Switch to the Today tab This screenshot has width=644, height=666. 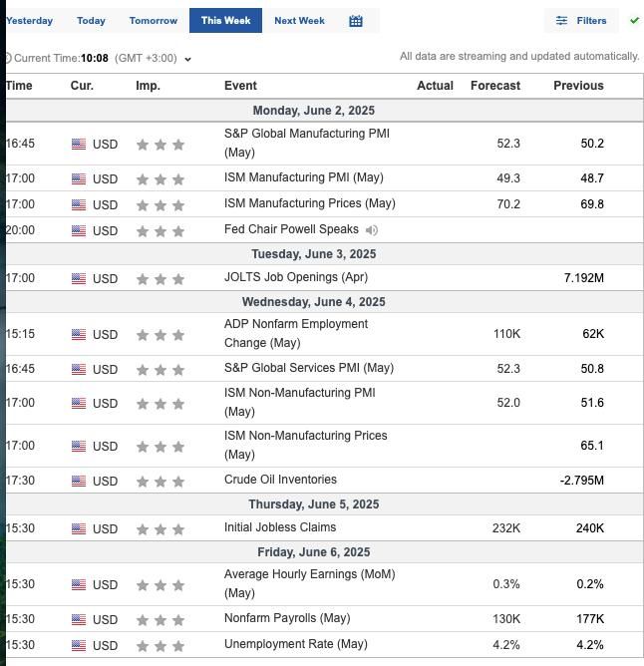pyautogui.click(x=91, y=20)
